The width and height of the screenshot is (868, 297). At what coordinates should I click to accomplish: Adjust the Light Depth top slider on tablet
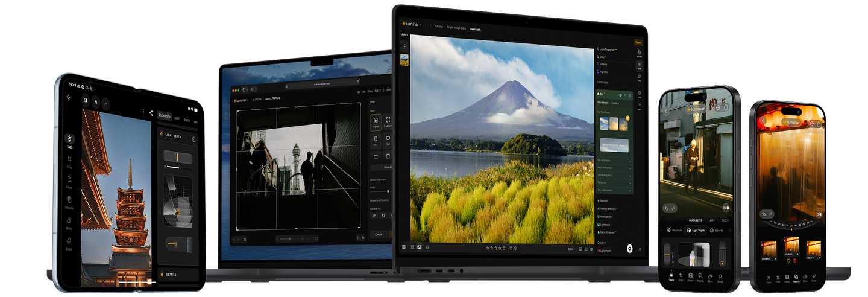[x=178, y=158]
